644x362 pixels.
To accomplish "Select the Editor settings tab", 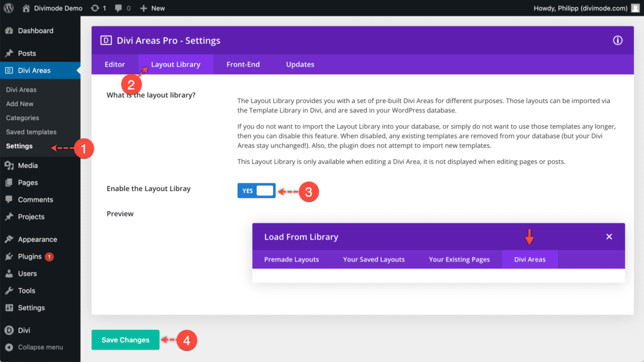I will pyautogui.click(x=114, y=65).
